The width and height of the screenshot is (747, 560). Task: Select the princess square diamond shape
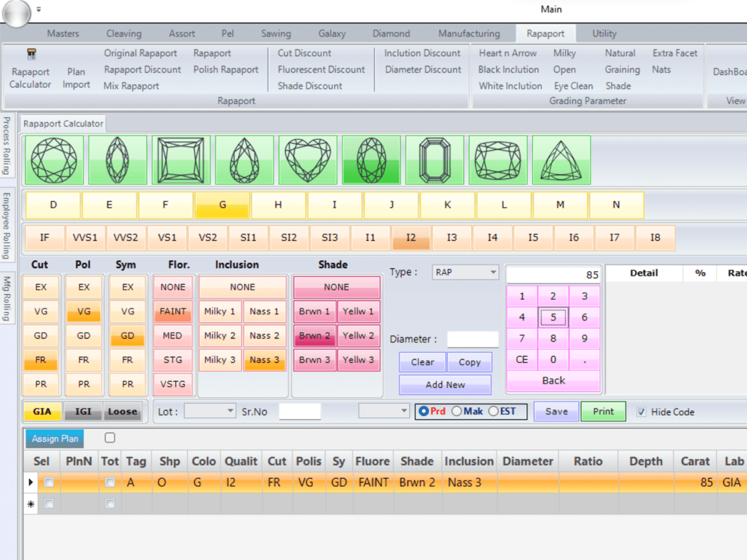pos(181,160)
